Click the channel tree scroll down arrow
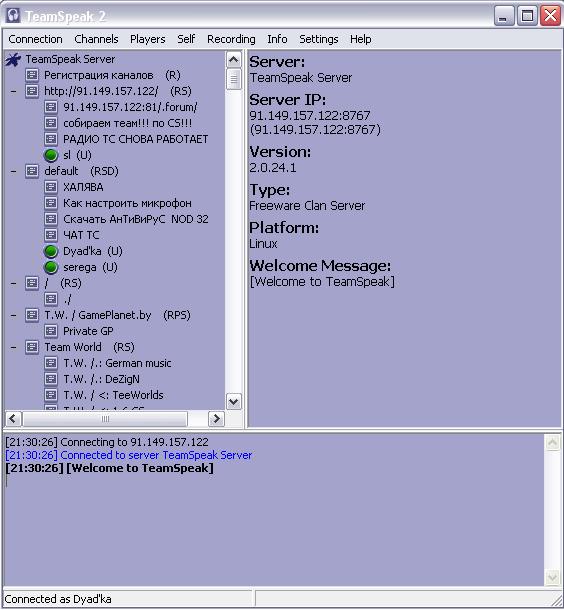This screenshot has width=564, height=610. (x=233, y=402)
